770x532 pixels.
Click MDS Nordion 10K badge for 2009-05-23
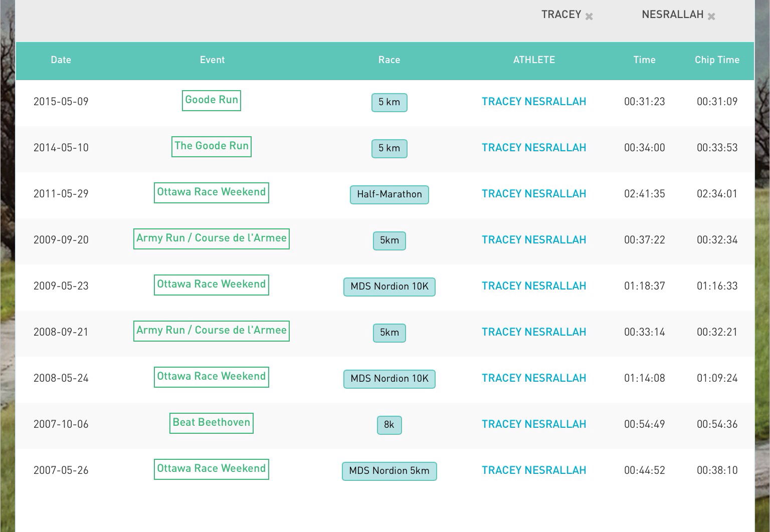tap(389, 287)
